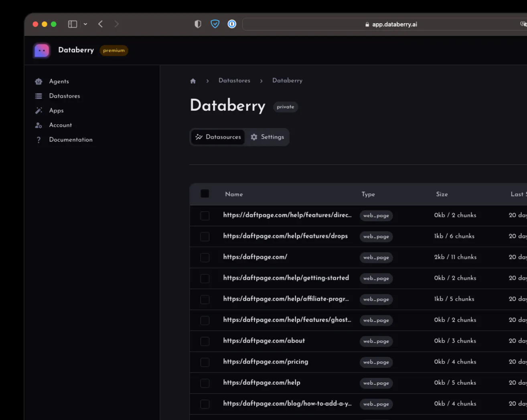Open the help/getting-started datasource

[286, 278]
